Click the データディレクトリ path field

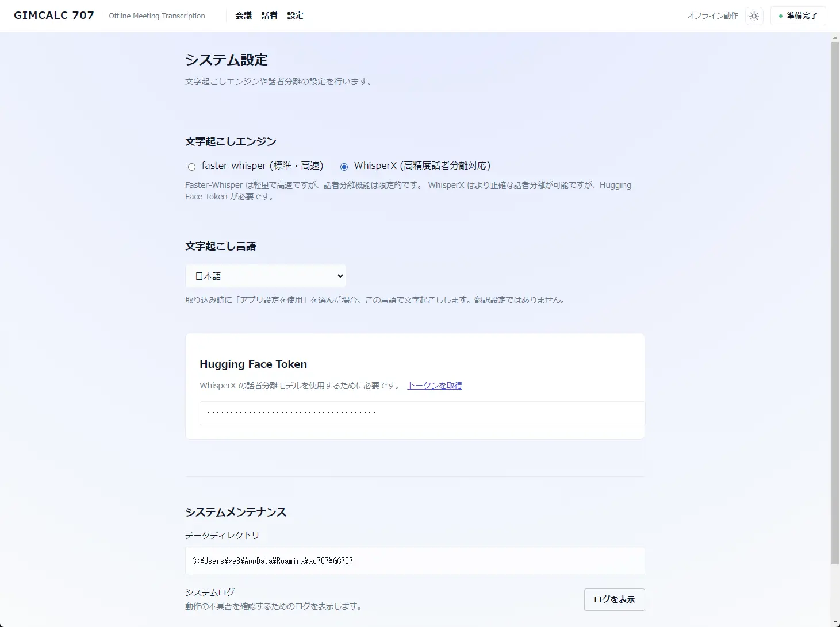(415, 560)
